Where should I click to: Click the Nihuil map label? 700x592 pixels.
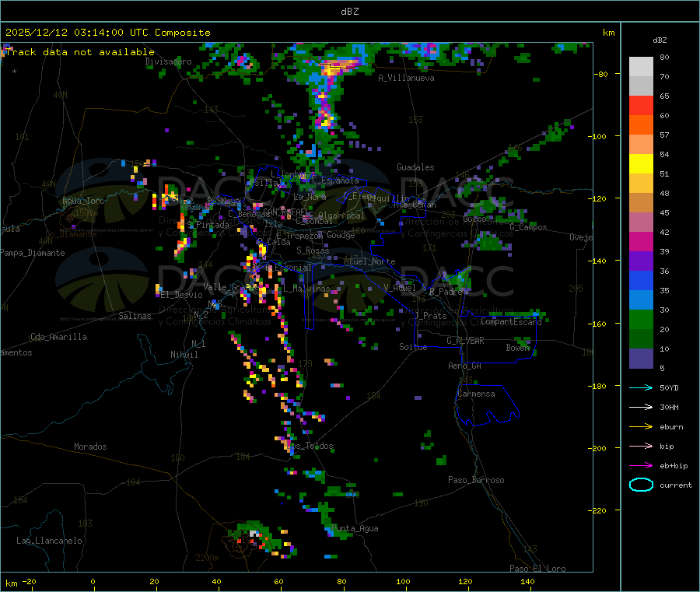(x=184, y=355)
